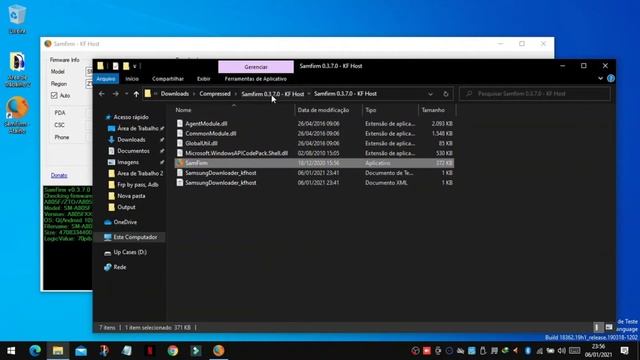Open Google Chrome from the taskbar

[173, 351]
